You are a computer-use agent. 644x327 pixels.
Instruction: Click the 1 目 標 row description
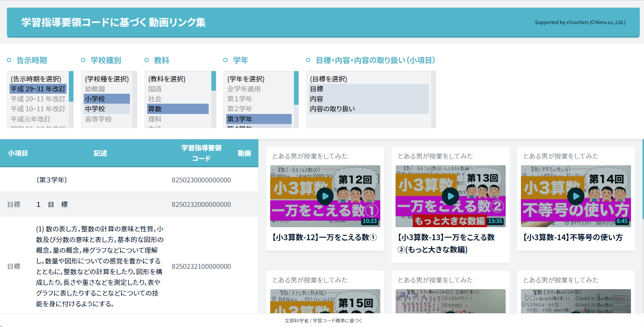click(52, 204)
